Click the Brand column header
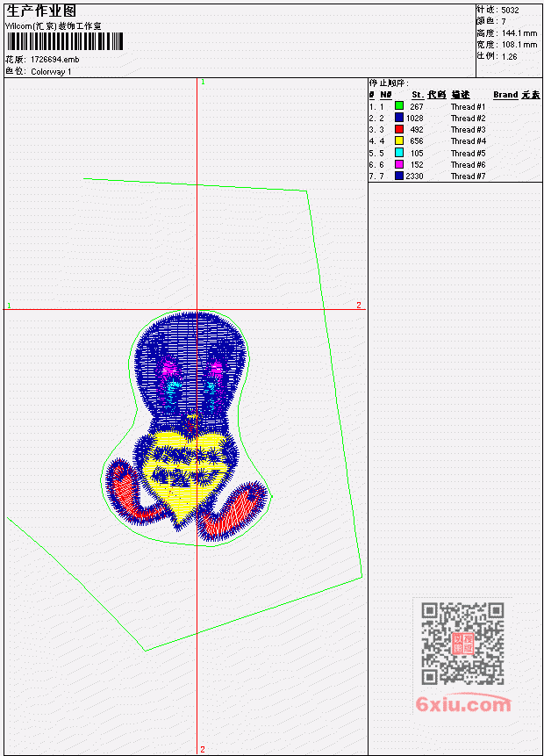Image resolution: width=544 pixels, height=756 pixels. coord(505,95)
